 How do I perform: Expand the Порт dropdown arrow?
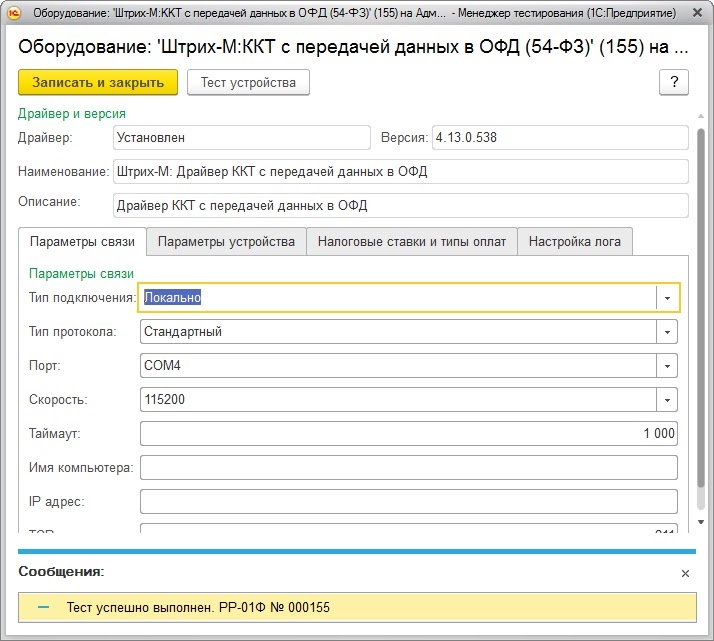(x=667, y=366)
